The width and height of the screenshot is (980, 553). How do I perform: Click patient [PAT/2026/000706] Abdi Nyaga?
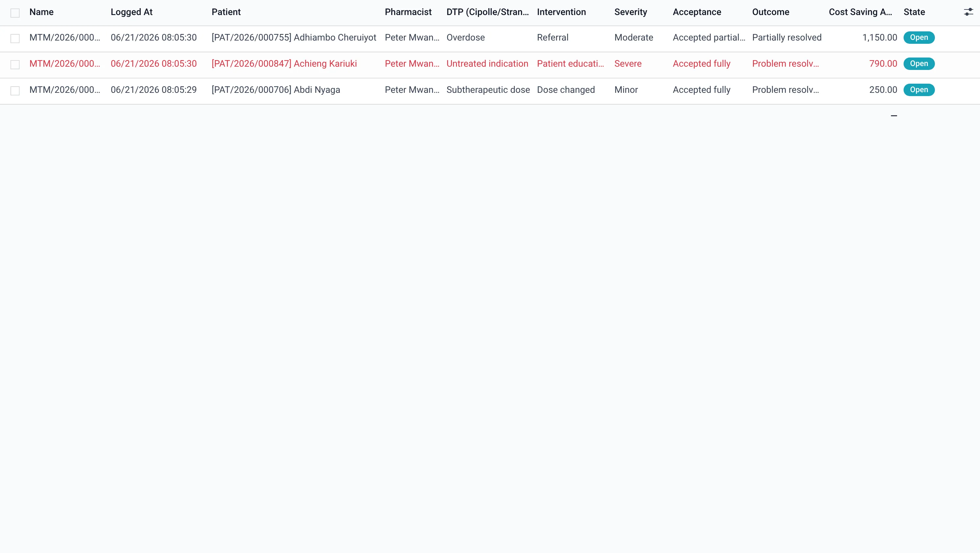point(276,90)
